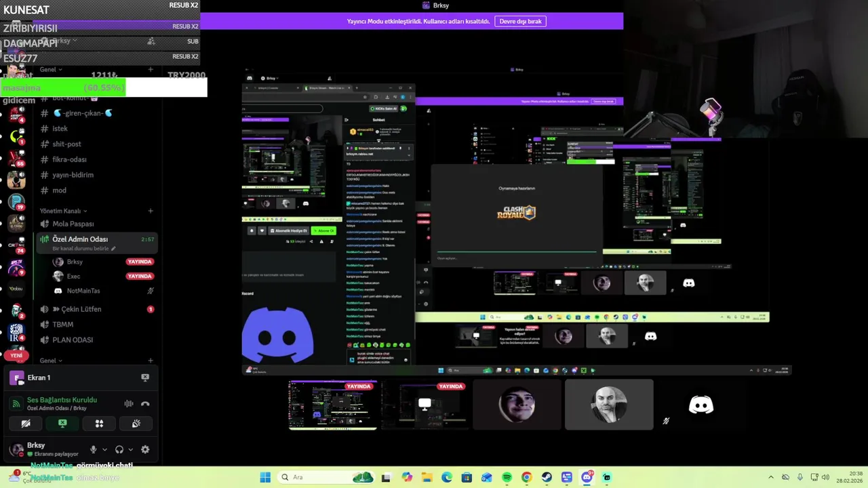Click the taskbar search box 'Ara'
Screen dimensions: 868x488
pyautogui.click(x=327, y=477)
